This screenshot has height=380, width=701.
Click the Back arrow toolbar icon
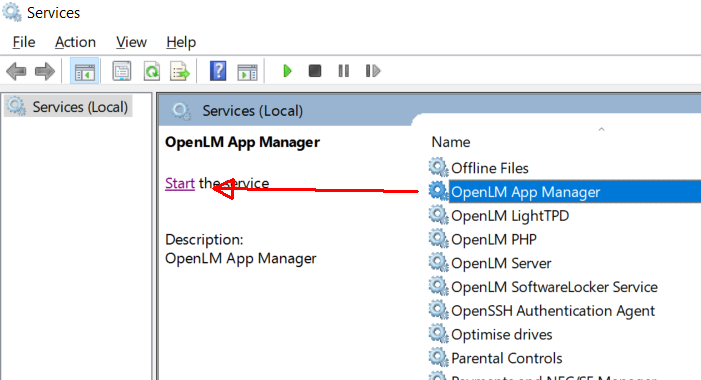point(17,71)
